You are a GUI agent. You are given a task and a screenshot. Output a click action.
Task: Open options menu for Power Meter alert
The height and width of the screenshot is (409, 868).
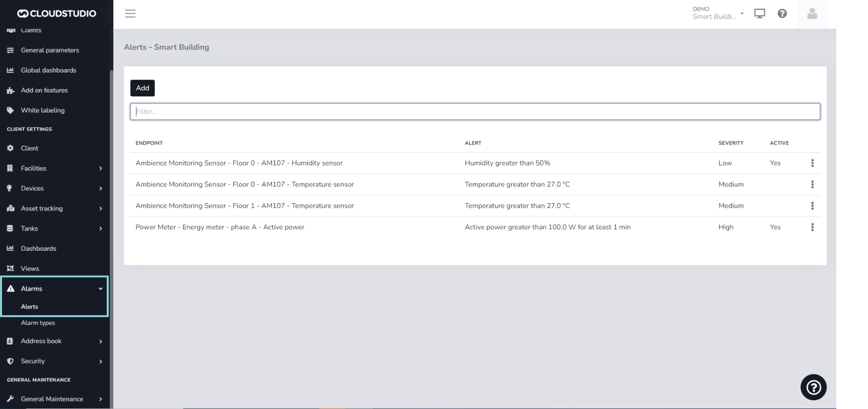tap(812, 227)
